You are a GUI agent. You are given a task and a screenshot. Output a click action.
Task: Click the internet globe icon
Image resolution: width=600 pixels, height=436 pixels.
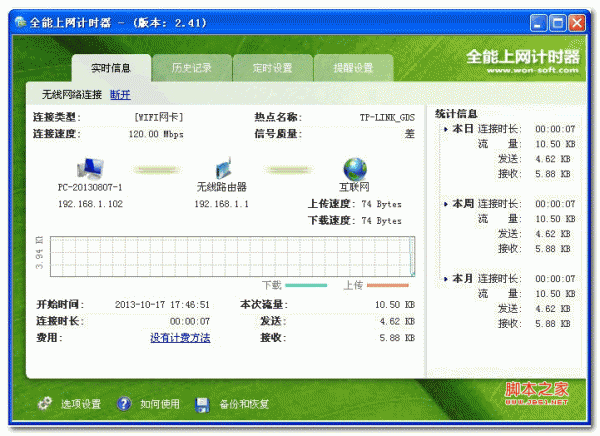tap(355, 167)
